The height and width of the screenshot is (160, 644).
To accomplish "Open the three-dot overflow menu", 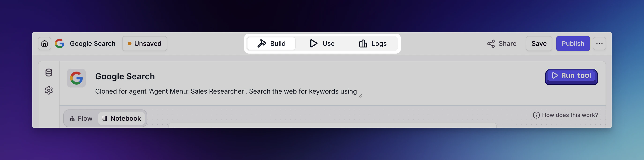I will pos(599,44).
